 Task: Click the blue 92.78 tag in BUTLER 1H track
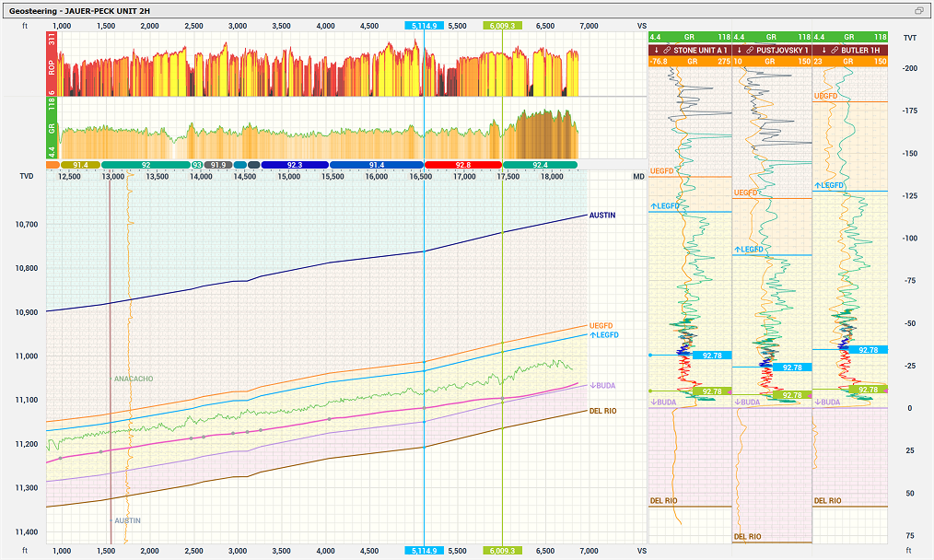[868, 350]
